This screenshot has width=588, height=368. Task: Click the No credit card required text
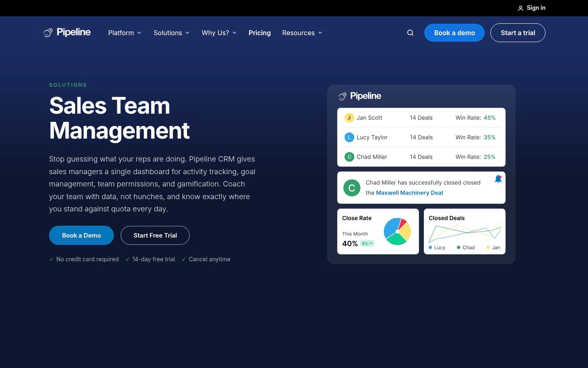coord(87,259)
